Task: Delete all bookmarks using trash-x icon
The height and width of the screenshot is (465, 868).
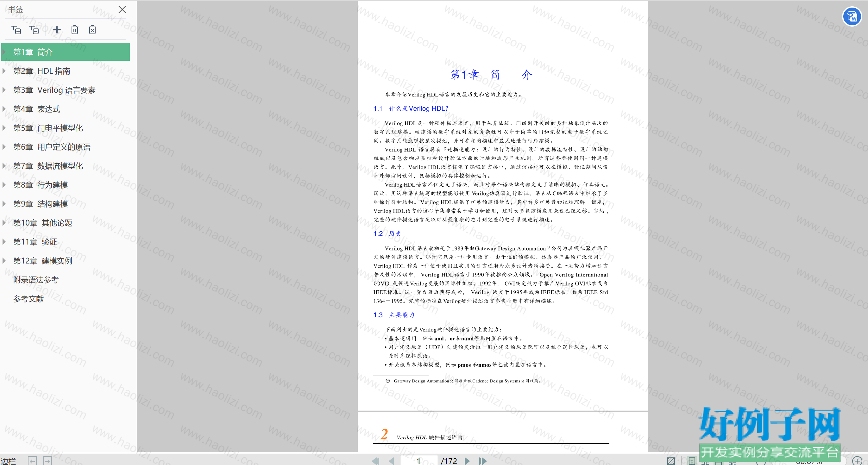Action: (x=92, y=30)
